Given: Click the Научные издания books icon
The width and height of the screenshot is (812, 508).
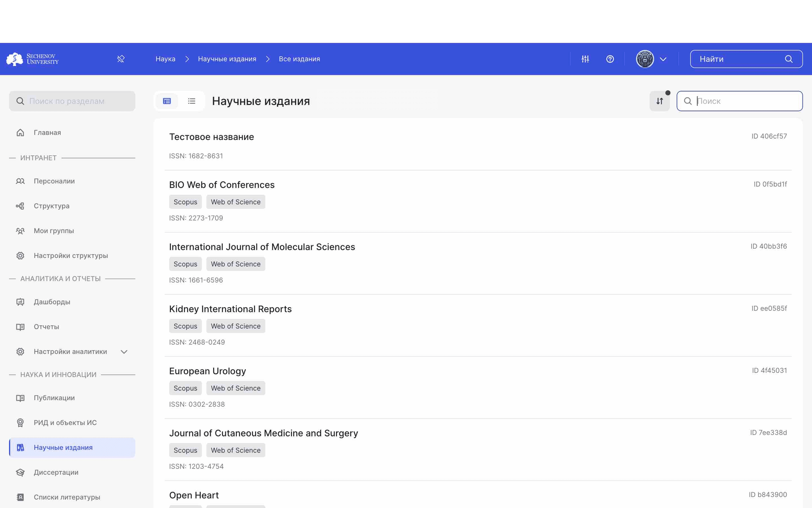Looking at the screenshot, I should (x=20, y=448).
